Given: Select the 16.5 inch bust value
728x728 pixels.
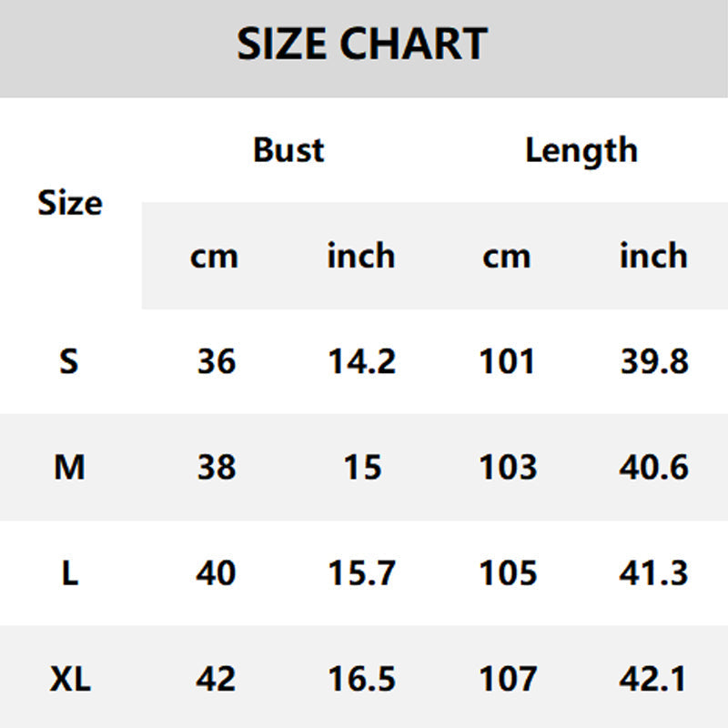Looking at the screenshot, I should click(x=361, y=679).
